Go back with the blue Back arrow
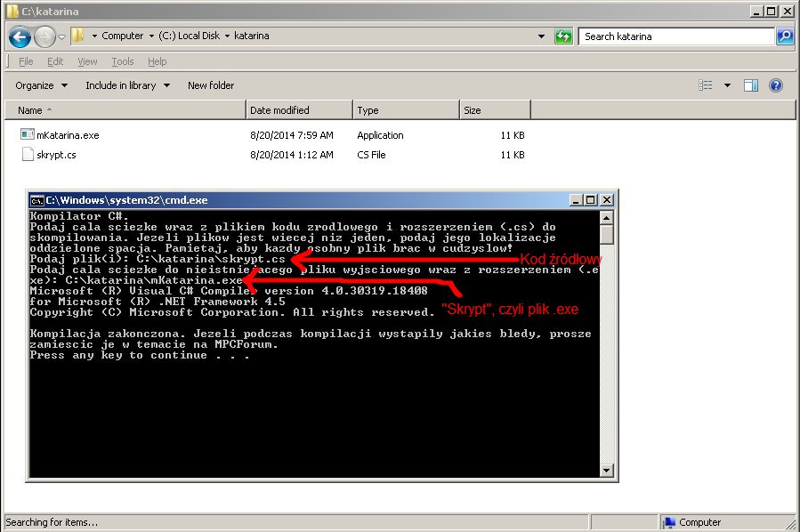This screenshot has height=532, width=800. [x=20, y=36]
